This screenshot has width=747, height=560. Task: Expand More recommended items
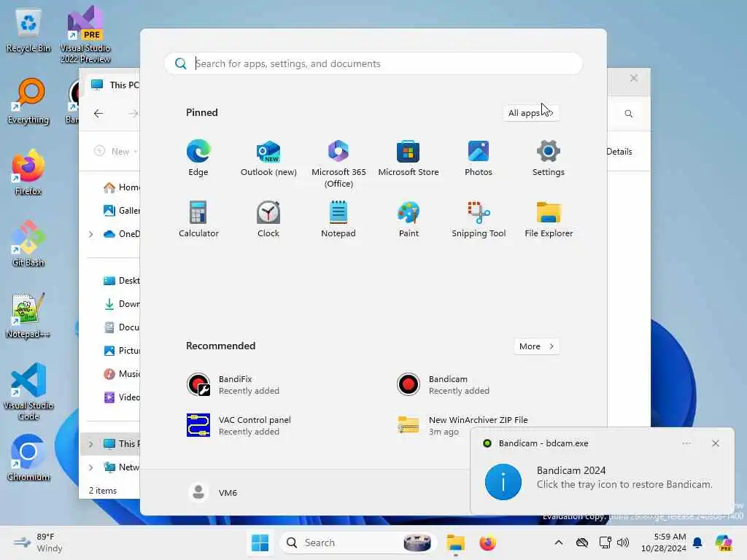coord(536,346)
